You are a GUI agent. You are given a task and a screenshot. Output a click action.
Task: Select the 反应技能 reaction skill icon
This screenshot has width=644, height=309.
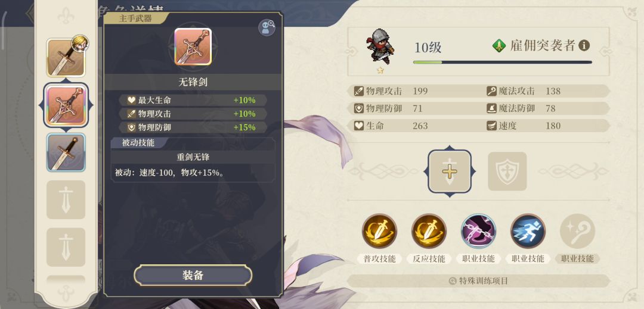(x=429, y=231)
